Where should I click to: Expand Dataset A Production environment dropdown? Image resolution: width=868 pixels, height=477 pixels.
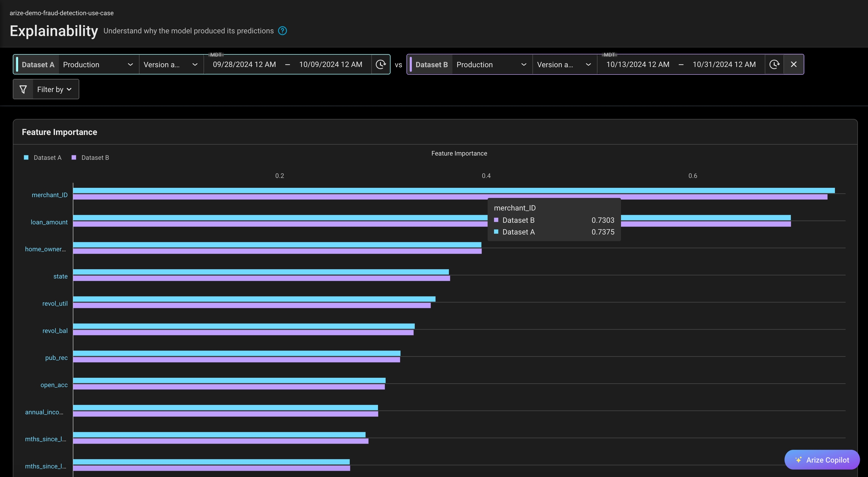coord(98,64)
